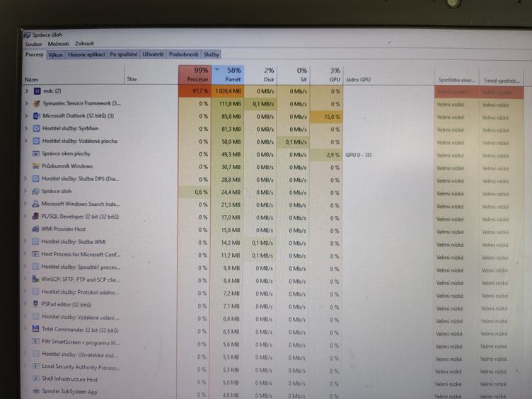Click the Symantec Service Framework icon

tap(37, 103)
